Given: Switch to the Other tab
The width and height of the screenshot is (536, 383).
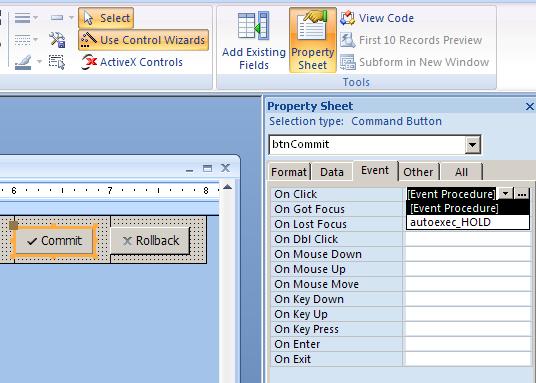Looking at the screenshot, I should 418,172.
